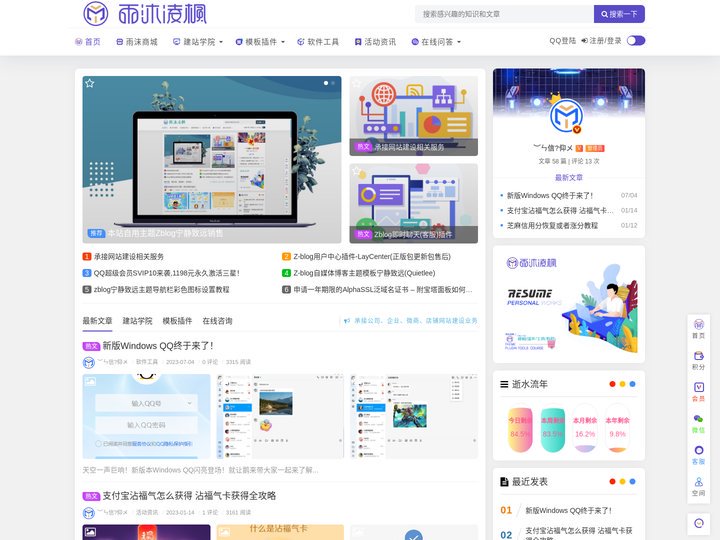This screenshot has height=540, width=720.
Task: Select the first carousel dot indicator
Action: [x=326, y=83]
